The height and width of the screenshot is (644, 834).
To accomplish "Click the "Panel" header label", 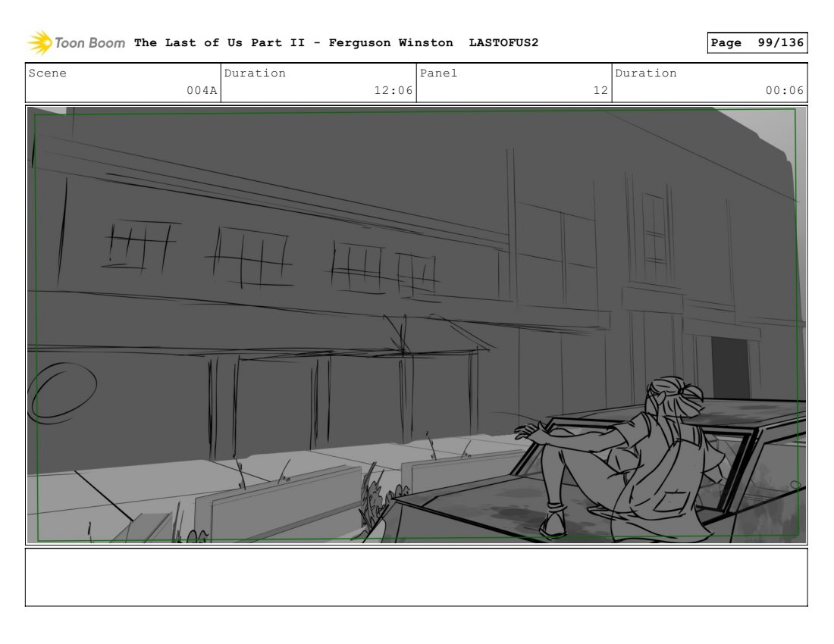I will pyautogui.click(x=438, y=73).
